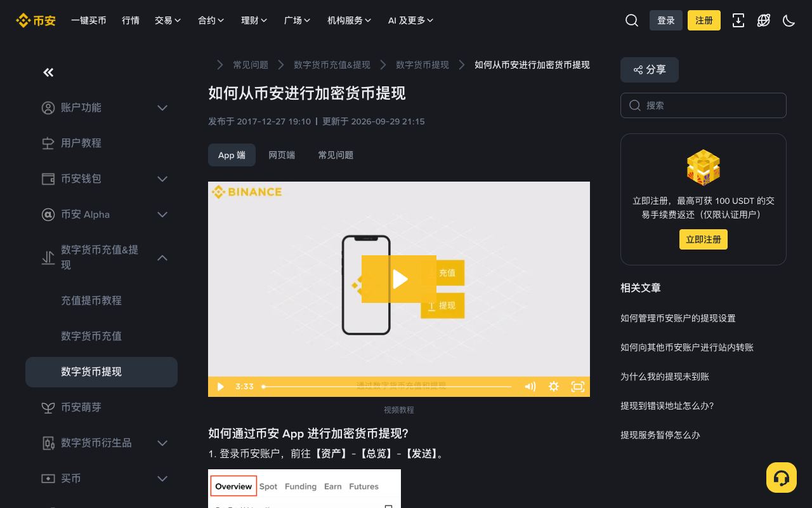The width and height of the screenshot is (812, 508).
Task: Mute the video volume icon
Action: pos(530,386)
